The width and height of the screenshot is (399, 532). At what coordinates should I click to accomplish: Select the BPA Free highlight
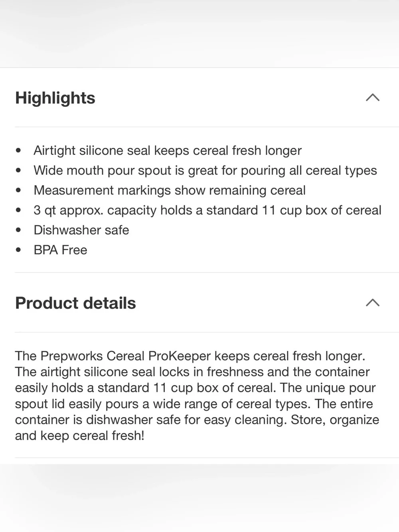(x=60, y=250)
